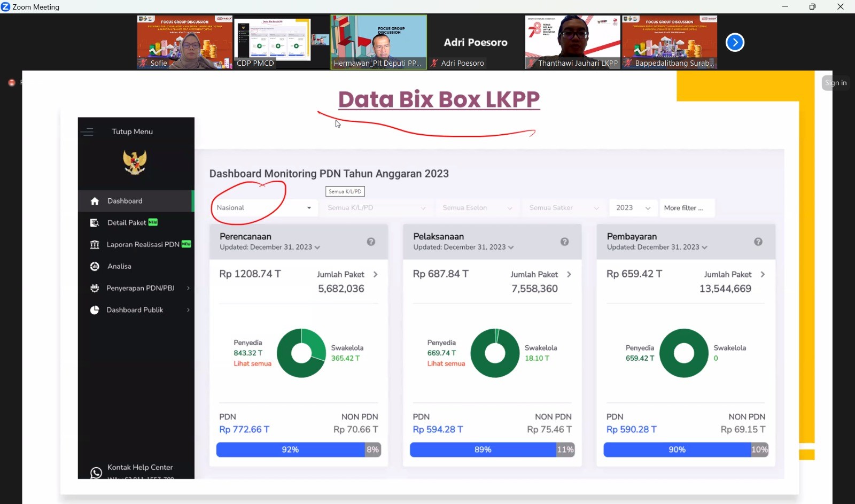Expand Pelaksanaan Updated date chevron
The width and height of the screenshot is (855, 504).
click(x=511, y=247)
